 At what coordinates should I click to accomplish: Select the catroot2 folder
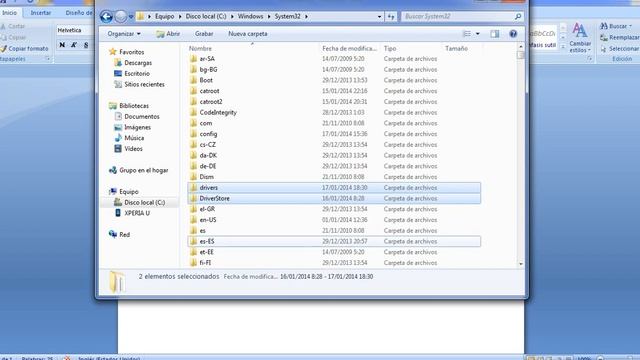[334, 102]
